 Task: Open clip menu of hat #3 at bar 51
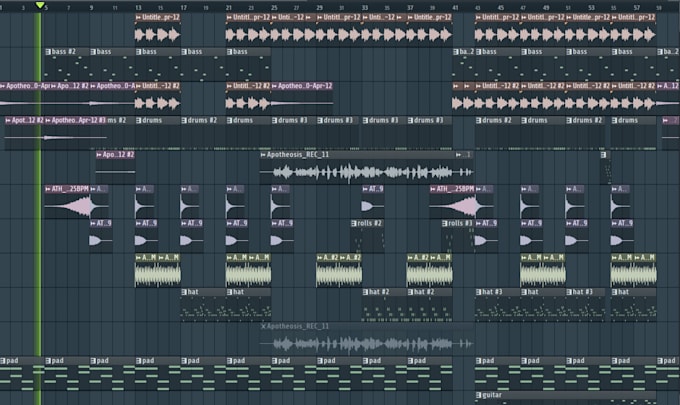point(569,292)
